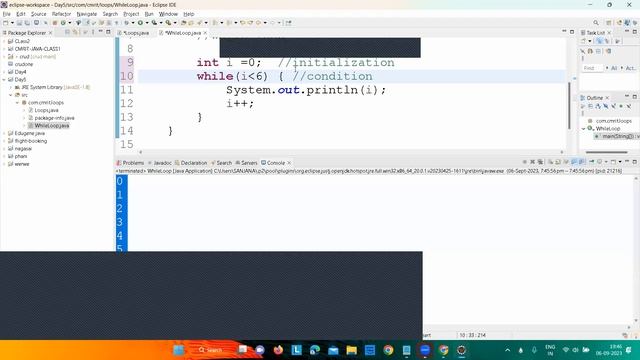Click the Open Perspective icon

[609, 23]
